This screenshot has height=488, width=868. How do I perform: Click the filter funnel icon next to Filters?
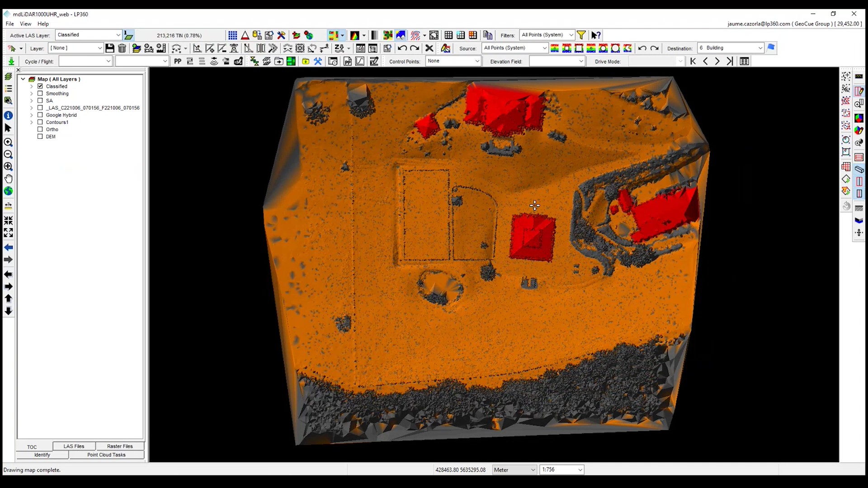pyautogui.click(x=581, y=35)
